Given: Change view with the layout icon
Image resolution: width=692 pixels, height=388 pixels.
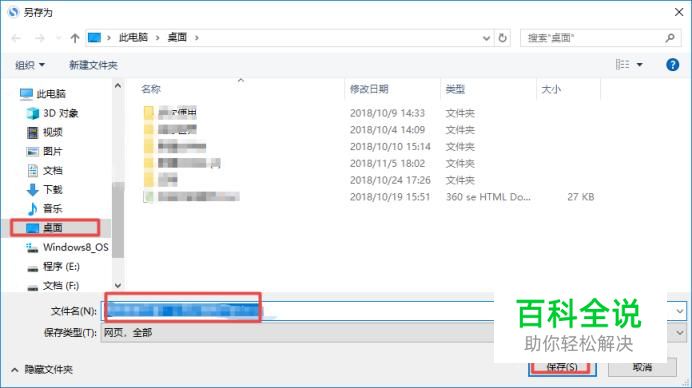Looking at the screenshot, I should [622, 65].
